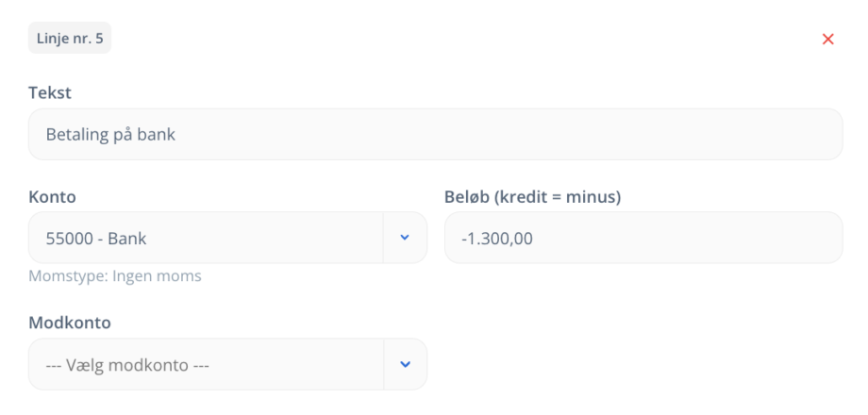
Task: Click the Tekst field label
Action: tap(50, 93)
